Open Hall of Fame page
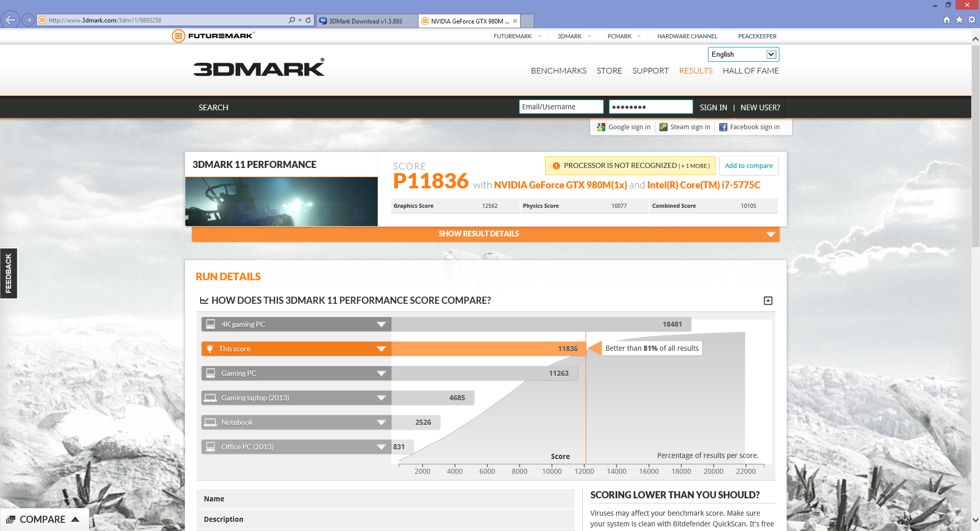This screenshot has width=980, height=531. [751, 71]
